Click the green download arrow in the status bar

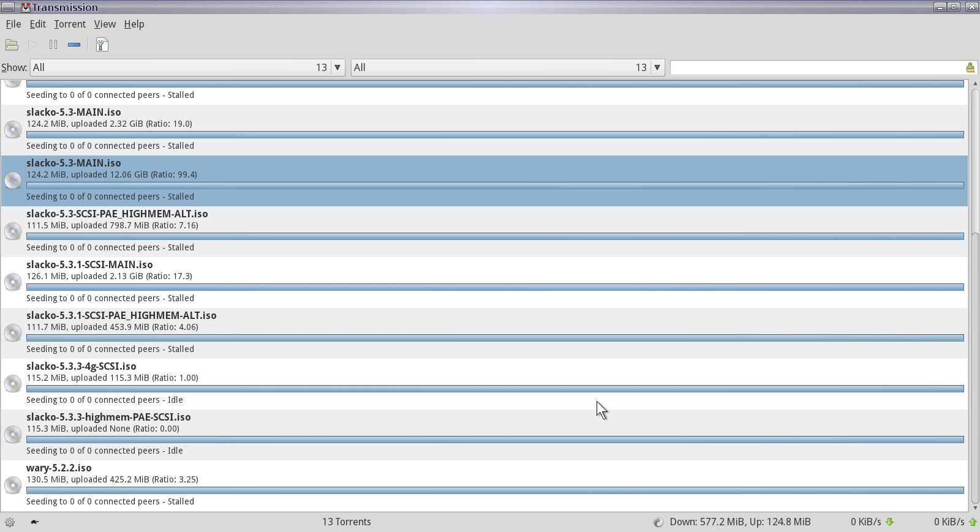pos(890,522)
